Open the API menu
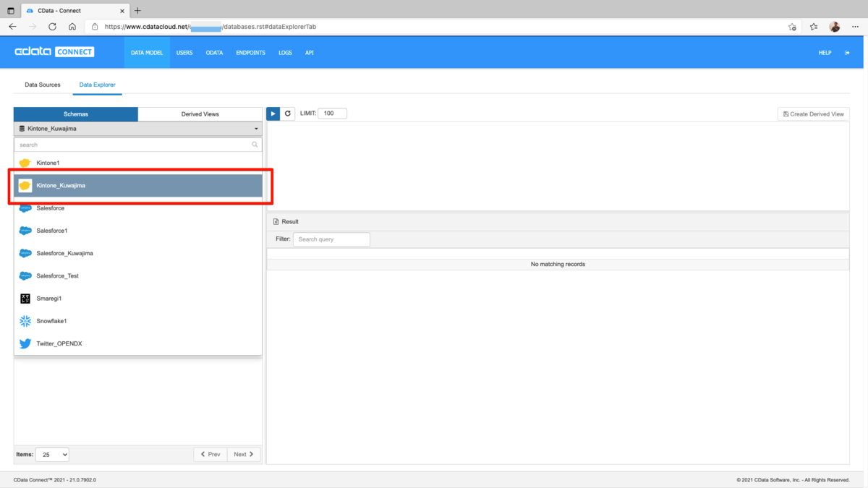 309,53
